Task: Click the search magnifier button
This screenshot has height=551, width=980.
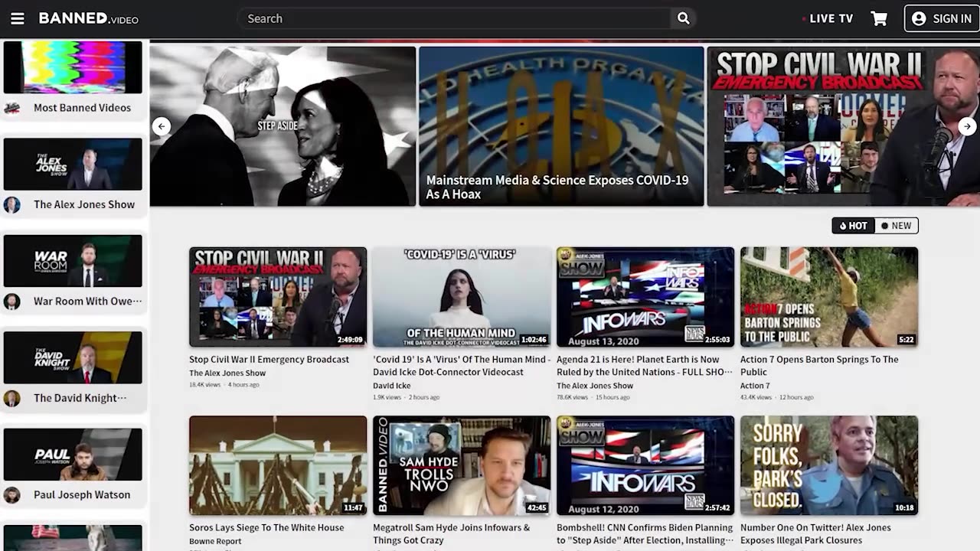Action: (684, 18)
